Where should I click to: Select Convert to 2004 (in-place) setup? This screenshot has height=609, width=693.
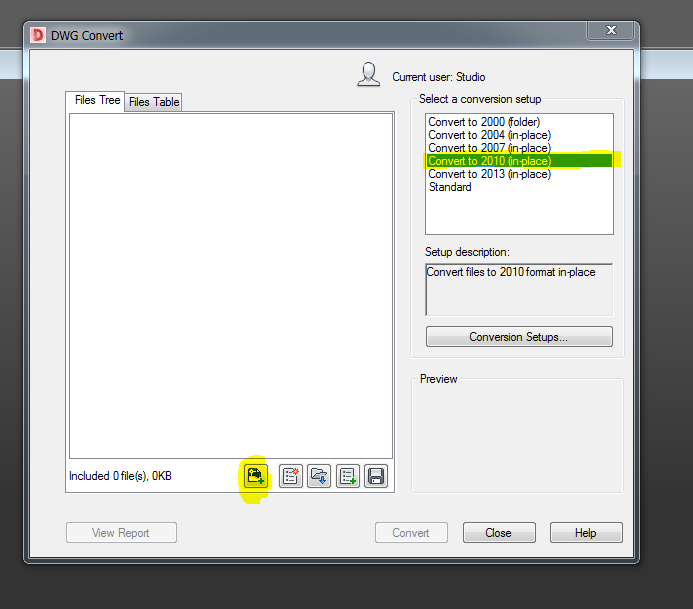519,135
